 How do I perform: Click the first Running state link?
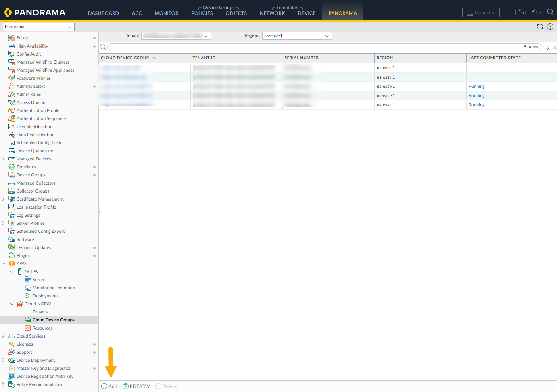pyautogui.click(x=476, y=86)
